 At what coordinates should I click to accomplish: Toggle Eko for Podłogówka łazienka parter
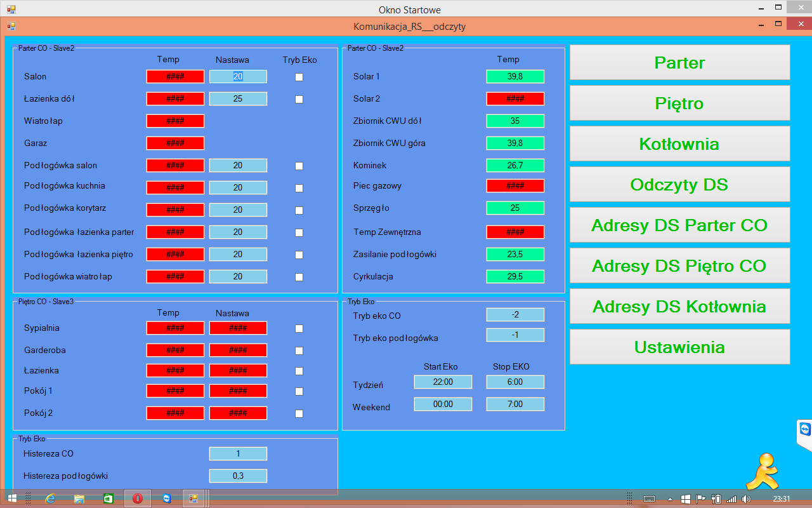pyautogui.click(x=299, y=232)
